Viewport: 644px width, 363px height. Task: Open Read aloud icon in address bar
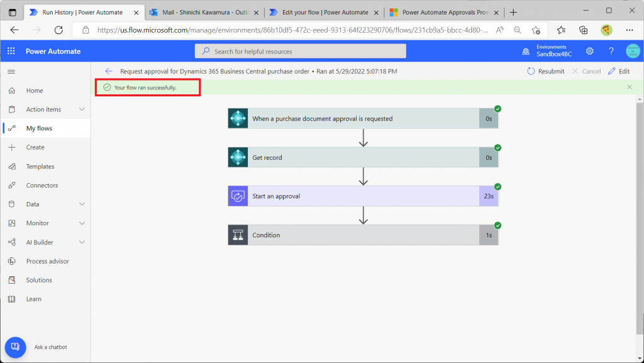point(500,30)
